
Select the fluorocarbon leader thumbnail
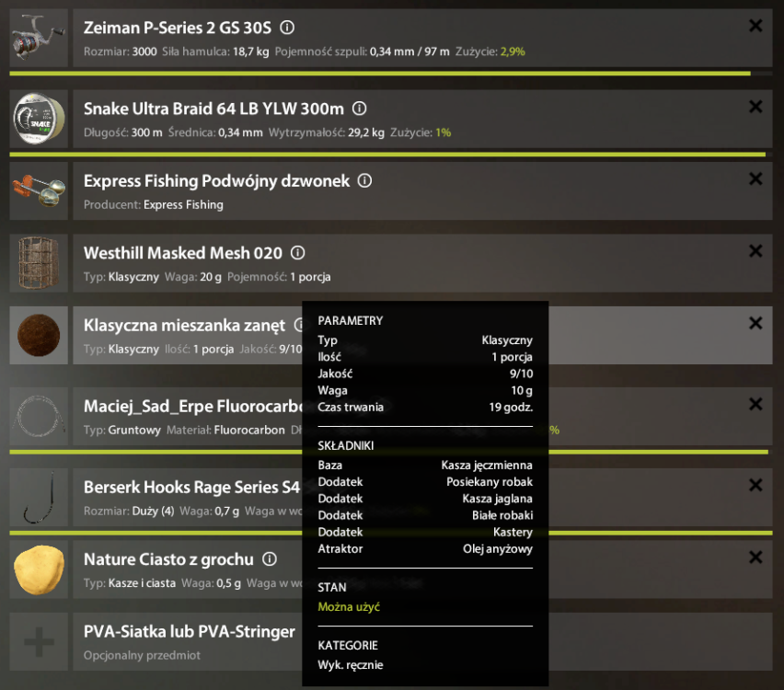pyautogui.click(x=39, y=416)
